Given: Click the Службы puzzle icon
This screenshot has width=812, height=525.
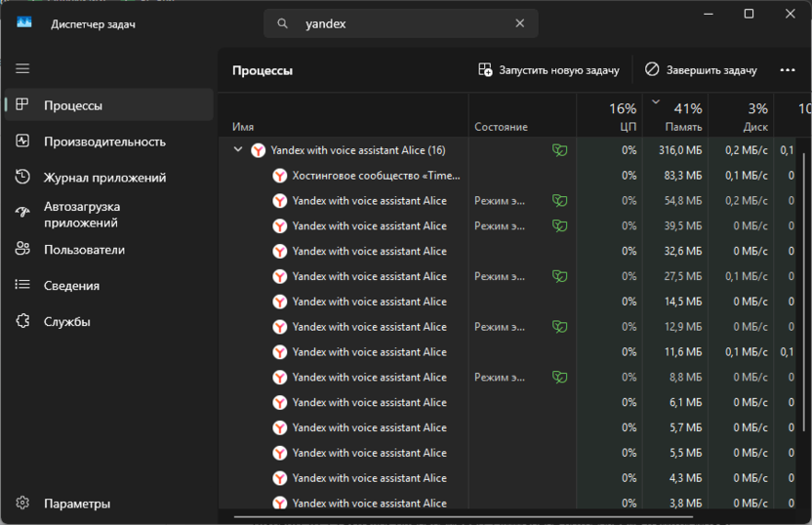Looking at the screenshot, I should 22,321.
